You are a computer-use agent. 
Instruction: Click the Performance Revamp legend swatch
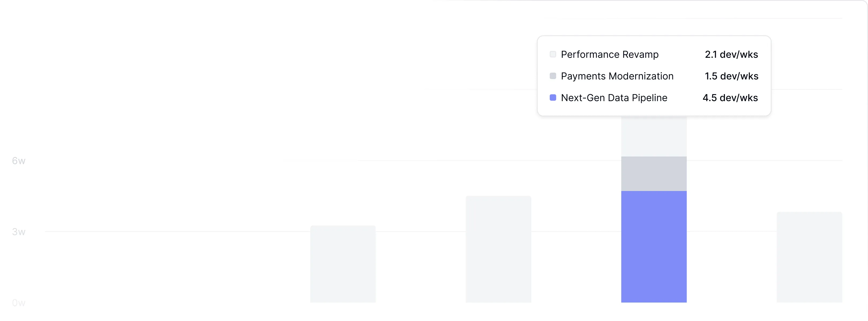click(553, 54)
